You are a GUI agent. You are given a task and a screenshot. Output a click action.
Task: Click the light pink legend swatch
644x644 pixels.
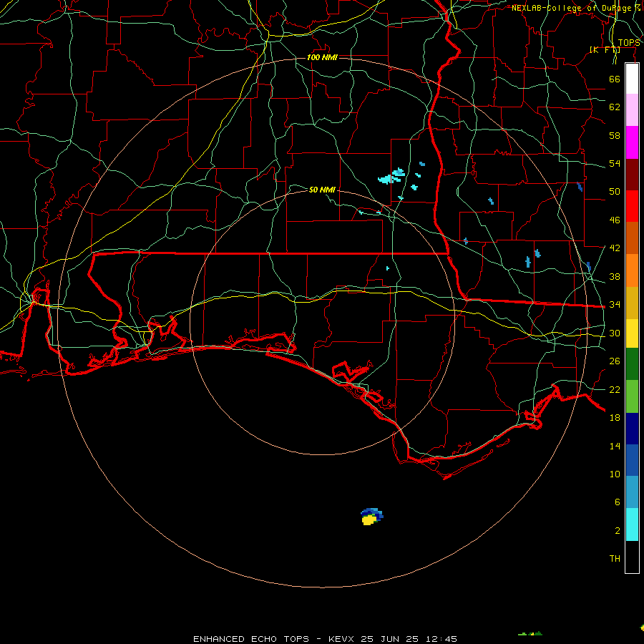(632, 109)
